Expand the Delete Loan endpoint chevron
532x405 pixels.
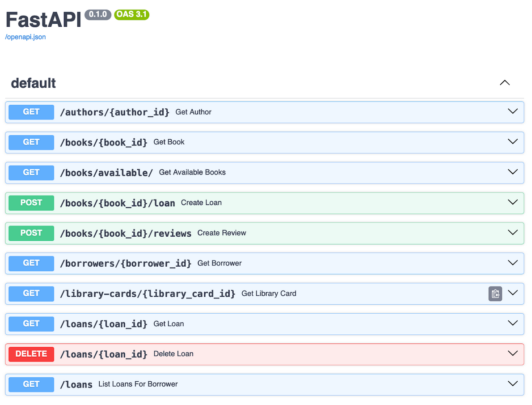tap(512, 354)
